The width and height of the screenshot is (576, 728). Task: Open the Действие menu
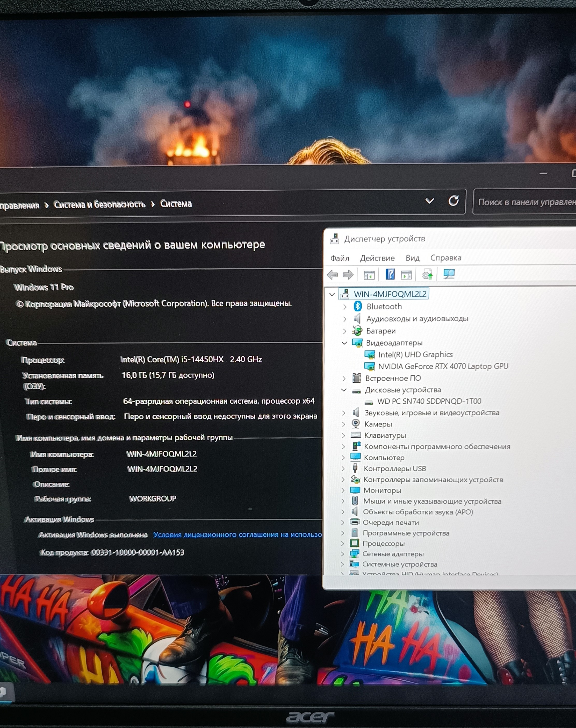(x=377, y=258)
